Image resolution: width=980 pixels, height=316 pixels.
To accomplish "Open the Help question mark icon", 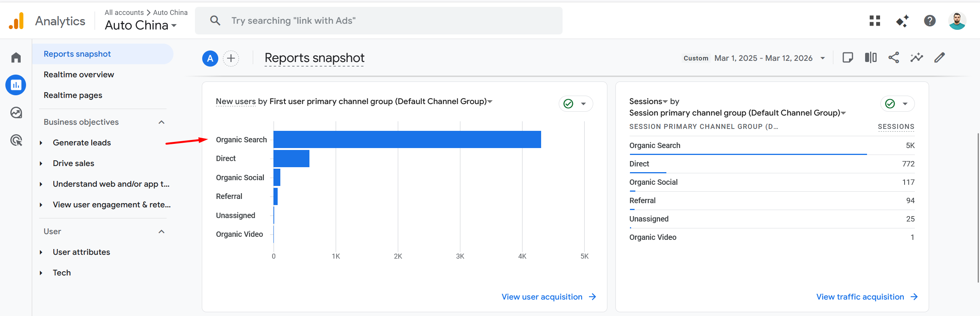I will [x=929, y=21].
